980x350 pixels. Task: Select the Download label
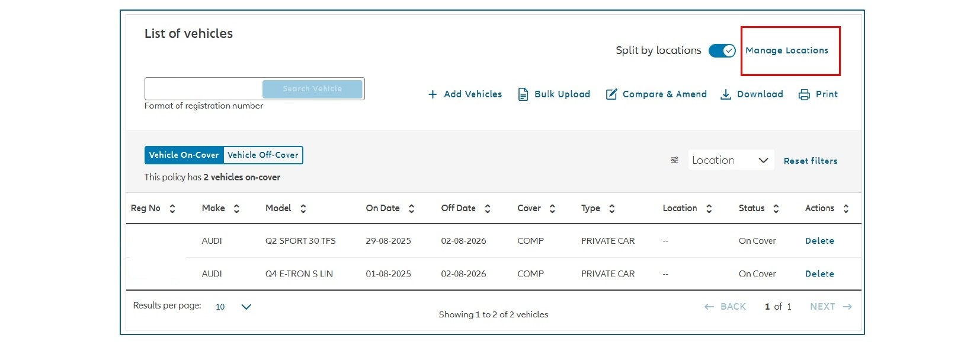tap(760, 94)
